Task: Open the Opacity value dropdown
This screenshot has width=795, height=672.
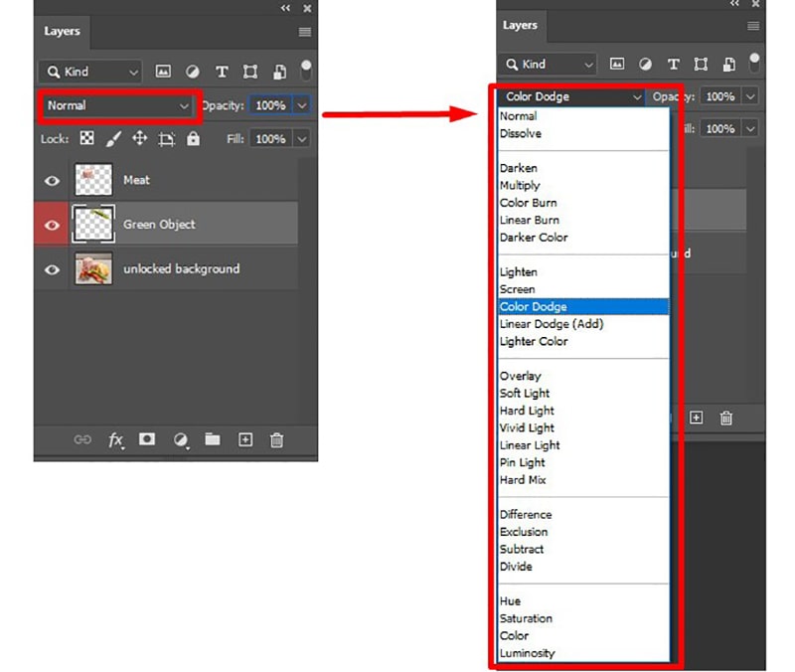Action: 301,105
